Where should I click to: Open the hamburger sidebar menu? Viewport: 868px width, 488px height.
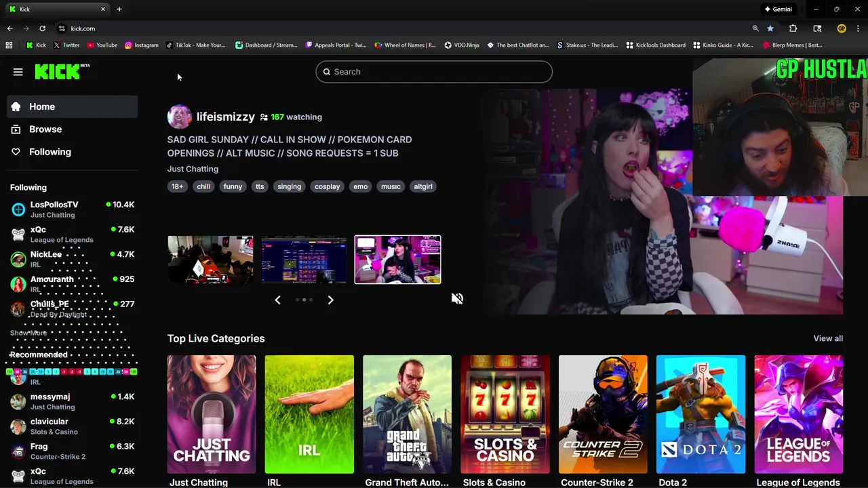click(18, 72)
